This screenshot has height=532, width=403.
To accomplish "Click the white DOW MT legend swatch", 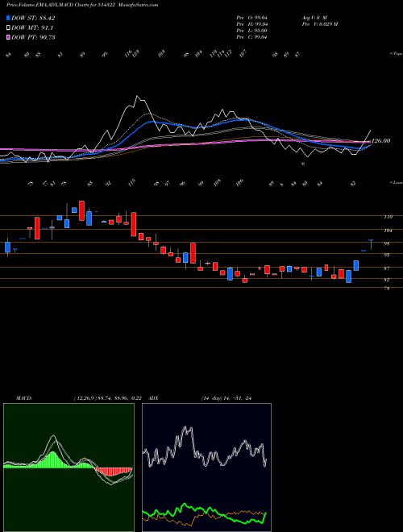I will 9,28.
